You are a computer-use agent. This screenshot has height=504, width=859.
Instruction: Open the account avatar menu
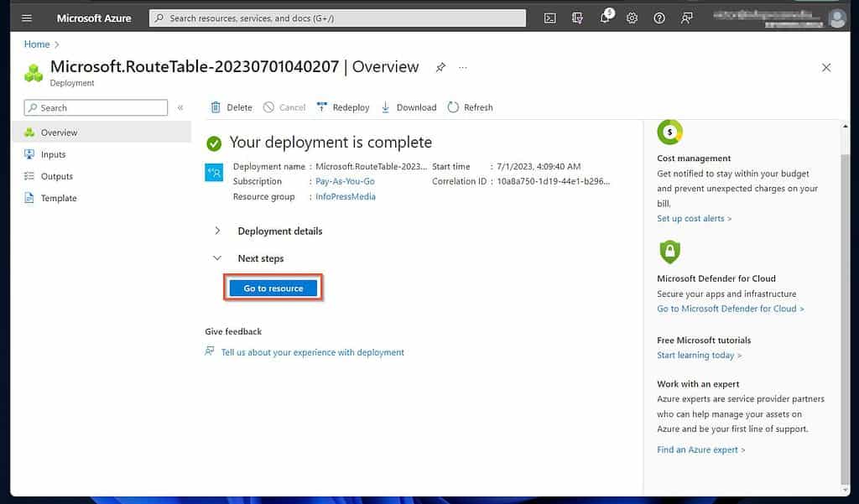coord(837,18)
